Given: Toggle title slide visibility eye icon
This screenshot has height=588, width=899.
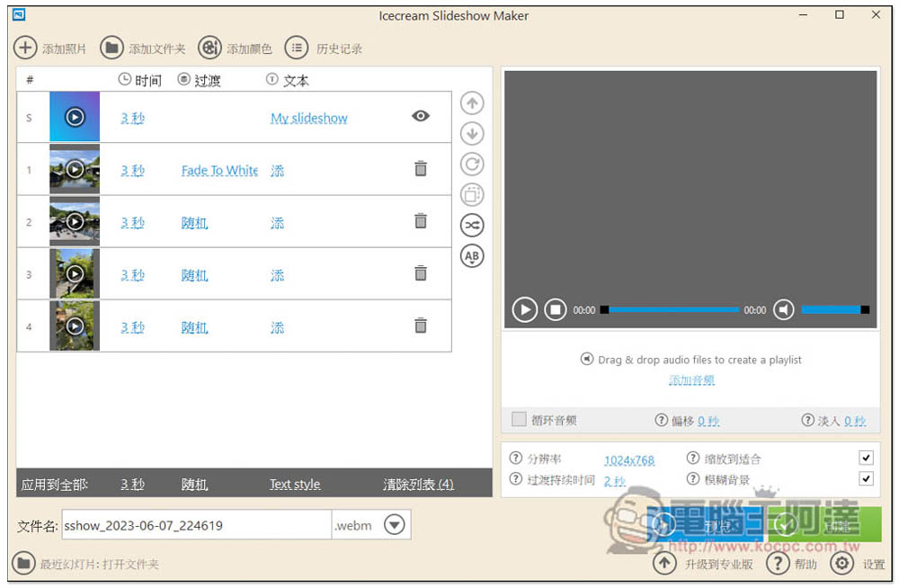Looking at the screenshot, I should click(420, 116).
